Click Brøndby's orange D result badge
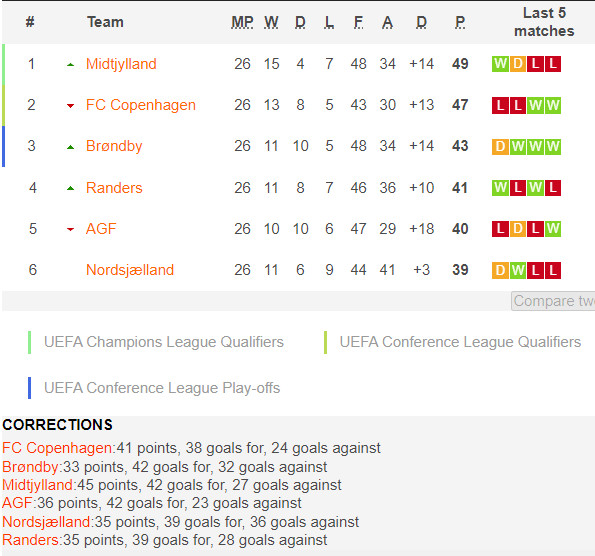The height and width of the screenshot is (556, 595). [x=500, y=146]
